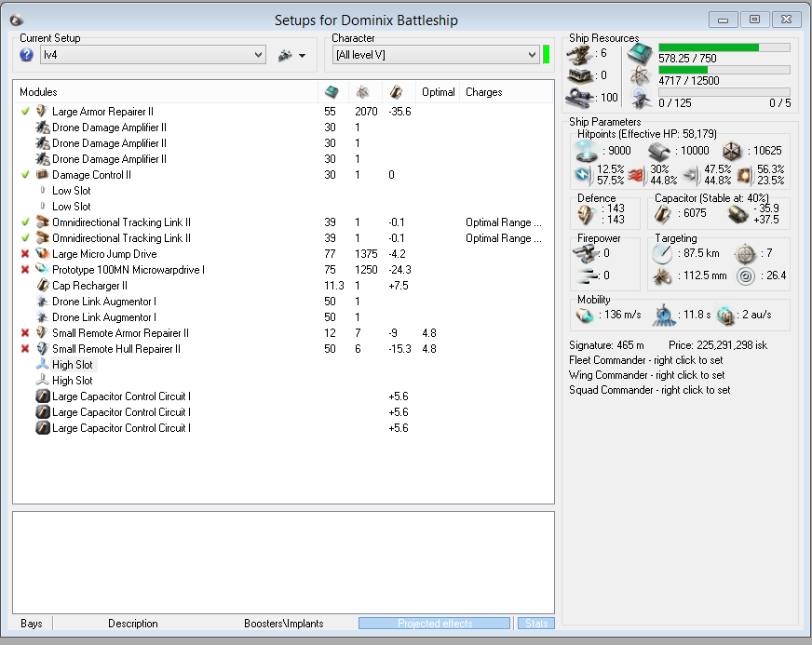
Task: Click the structure hitpoints icon
Action: tap(732, 151)
